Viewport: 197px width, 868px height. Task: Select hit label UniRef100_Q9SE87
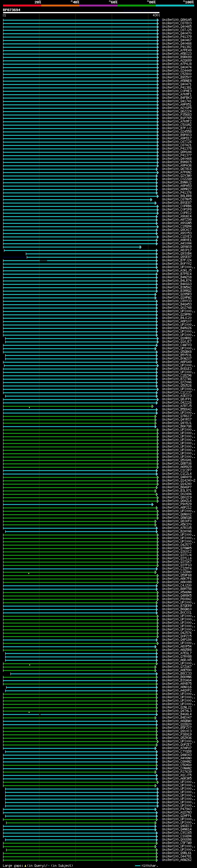click(x=177, y=257)
